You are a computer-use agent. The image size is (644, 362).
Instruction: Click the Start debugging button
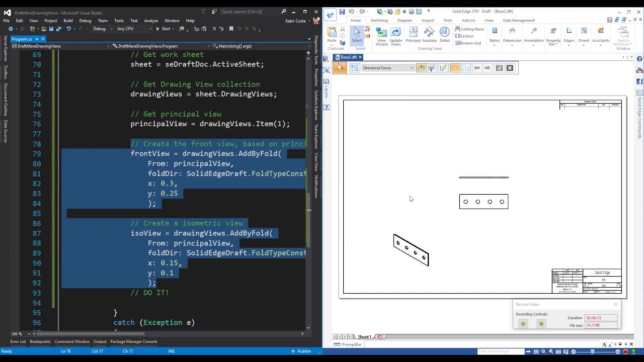[x=163, y=29]
